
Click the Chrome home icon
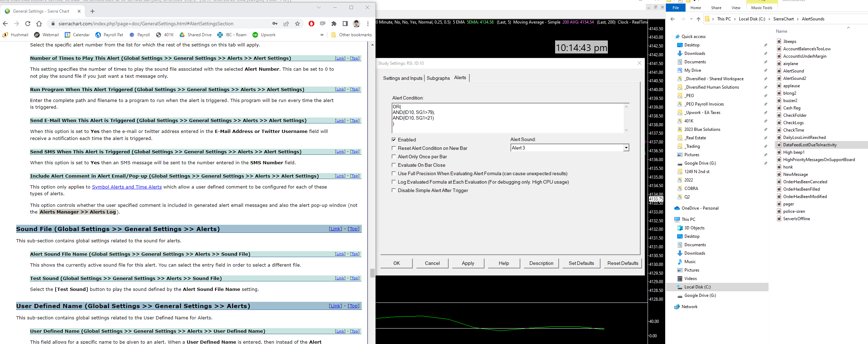(x=39, y=24)
